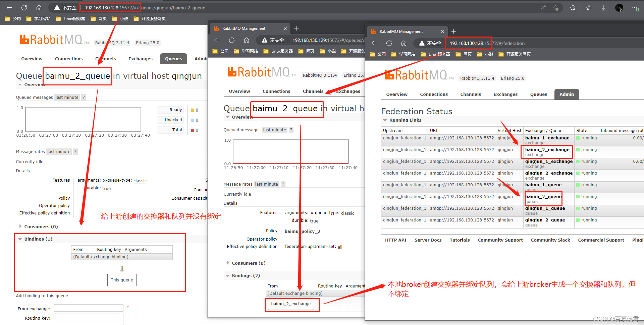Open new tab in federation window
The height and width of the screenshot is (325, 644).
click(453, 31)
